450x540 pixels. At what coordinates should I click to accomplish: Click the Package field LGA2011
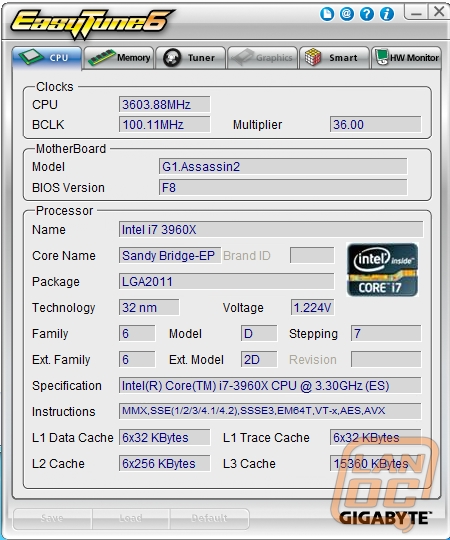point(227,281)
